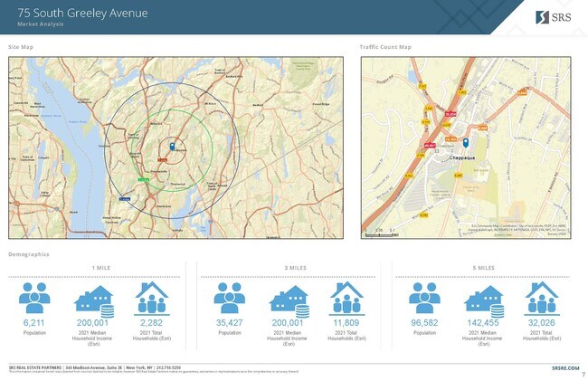Click the 3 miles population people icon
This screenshot has height=381, width=588.
pyautogui.click(x=232, y=297)
